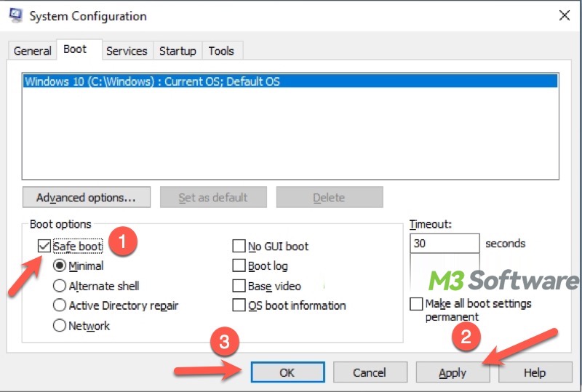Screen dimensions: 582x392
Task: Open the Services tab
Action: tap(127, 51)
